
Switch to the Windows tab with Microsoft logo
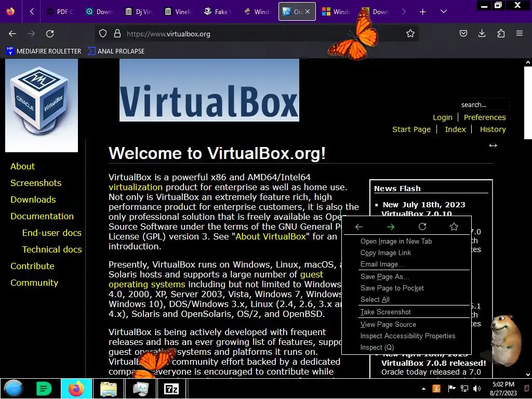click(336, 12)
